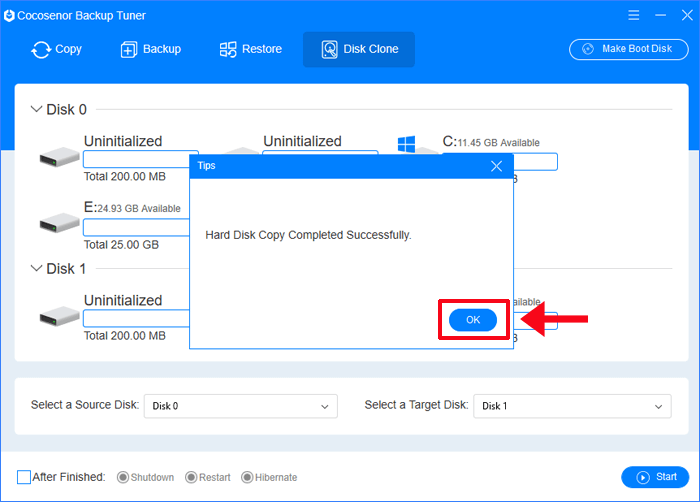Choose the Hibernate radio option

pos(247,477)
